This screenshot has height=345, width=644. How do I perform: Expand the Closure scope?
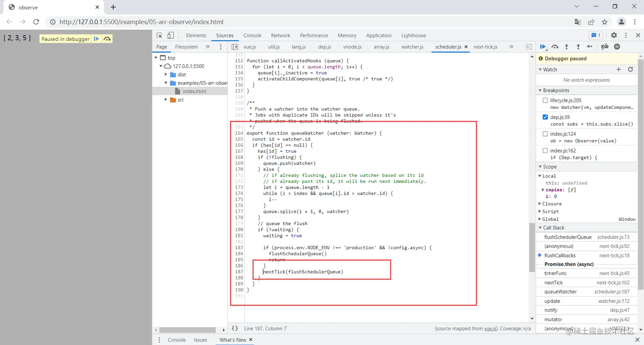click(x=540, y=204)
